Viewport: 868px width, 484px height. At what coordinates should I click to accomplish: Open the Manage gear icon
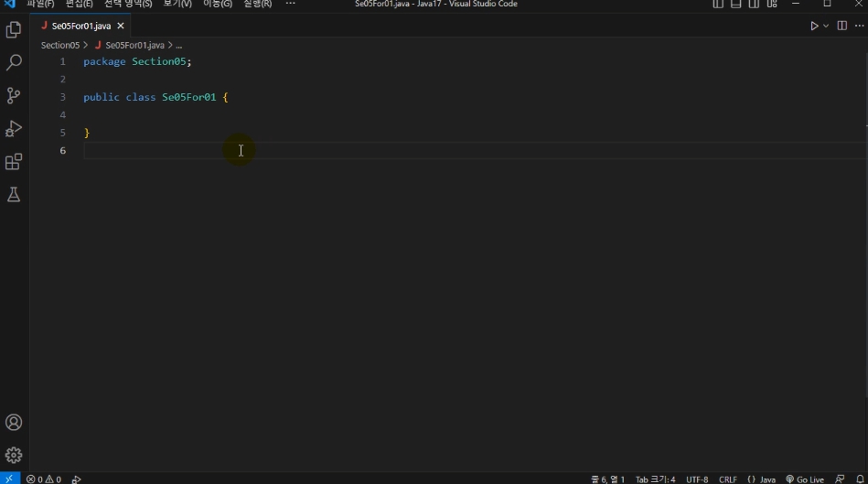[x=14, y=455]
